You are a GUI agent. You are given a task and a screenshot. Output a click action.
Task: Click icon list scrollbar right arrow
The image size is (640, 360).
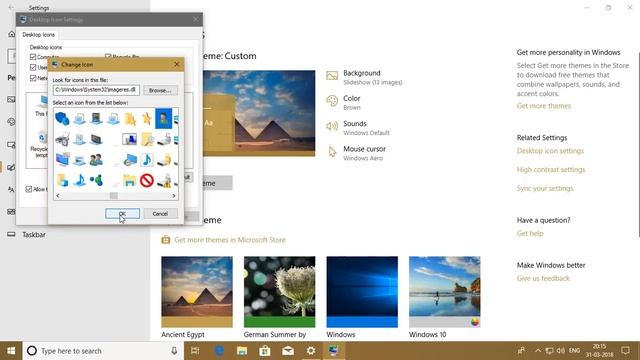click(x=174, y=196)
